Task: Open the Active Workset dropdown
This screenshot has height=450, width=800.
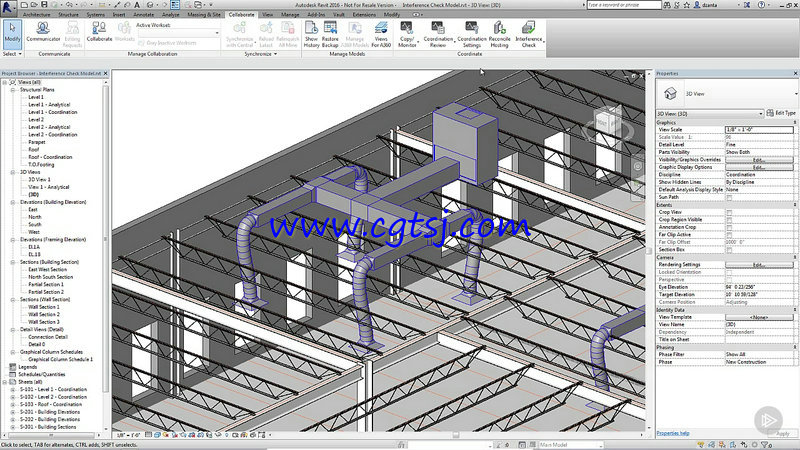Action: click(217, 33)
